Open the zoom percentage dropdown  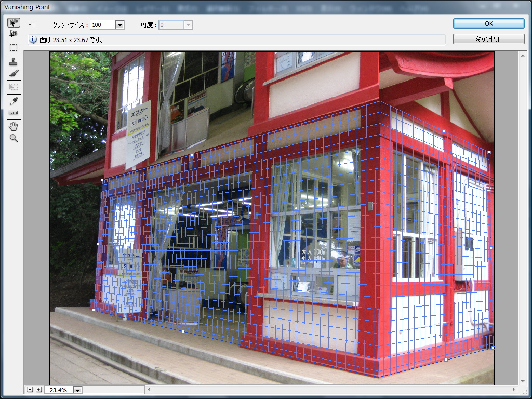click(78, 390)
